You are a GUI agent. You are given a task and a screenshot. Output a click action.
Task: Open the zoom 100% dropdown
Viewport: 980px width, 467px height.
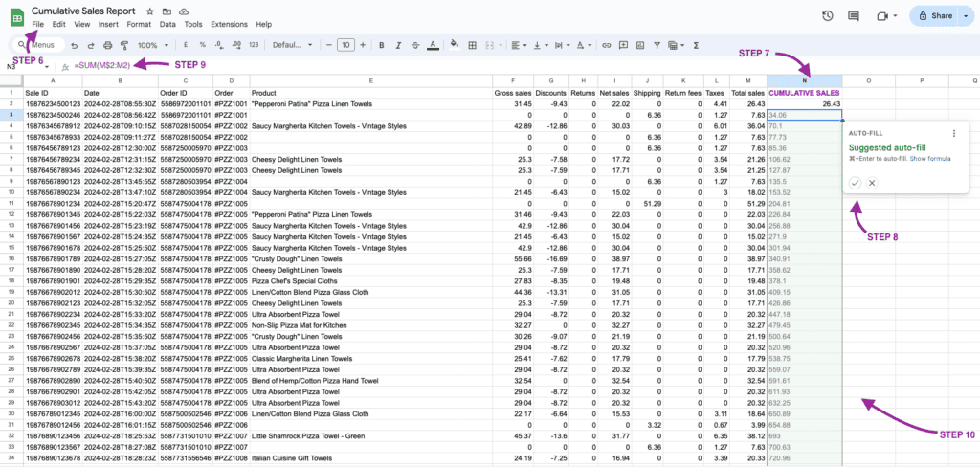[x=153, y=45]
